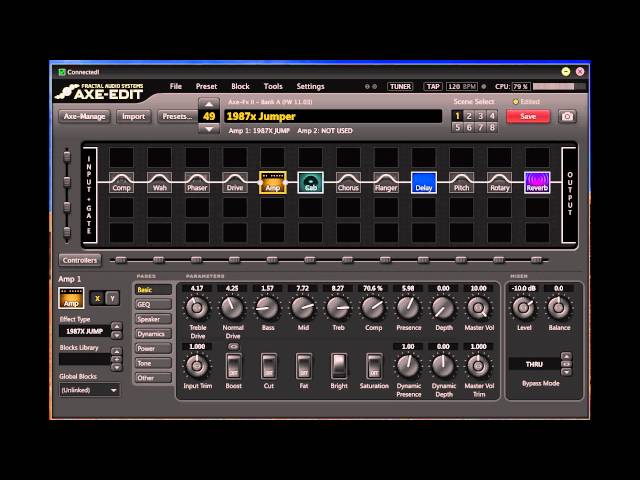Switch amp to X state
Image resolution: width=640 pixels, height=480 pixels.
point(98,298)
